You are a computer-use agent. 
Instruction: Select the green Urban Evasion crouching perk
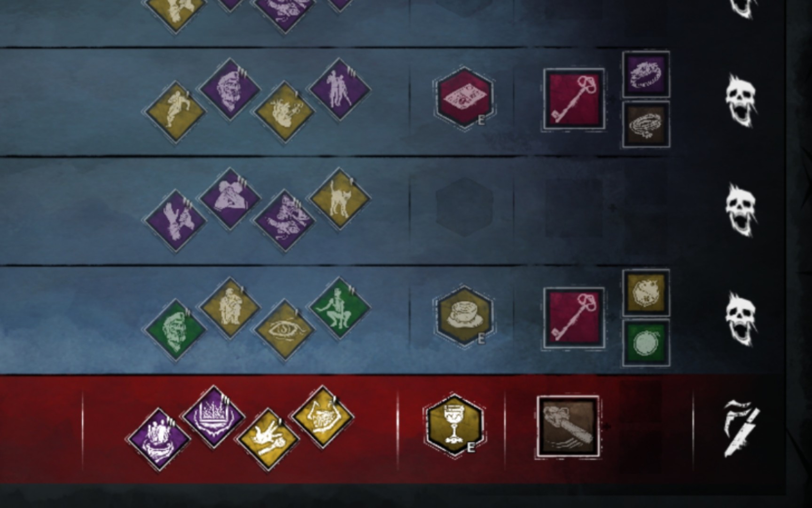339,309
